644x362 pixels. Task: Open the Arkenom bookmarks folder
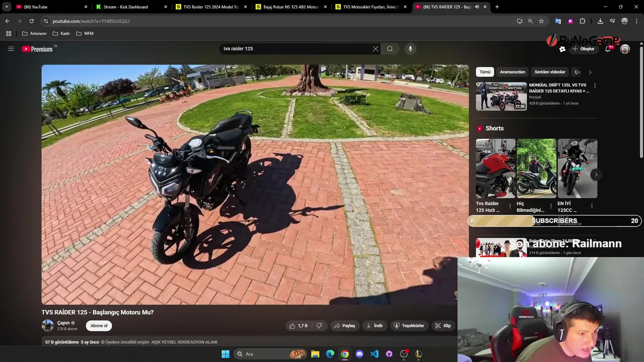click(x=34, y=34)
